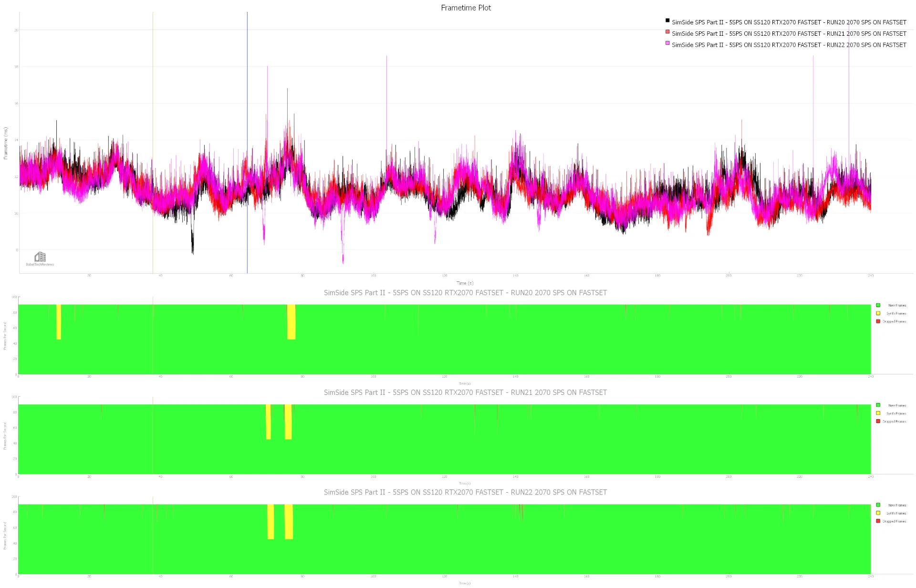This screenshot has width=916, height=588.
Task: Click first yellow synth bar in RUN22 chart
Action: (x=271, y=522)
